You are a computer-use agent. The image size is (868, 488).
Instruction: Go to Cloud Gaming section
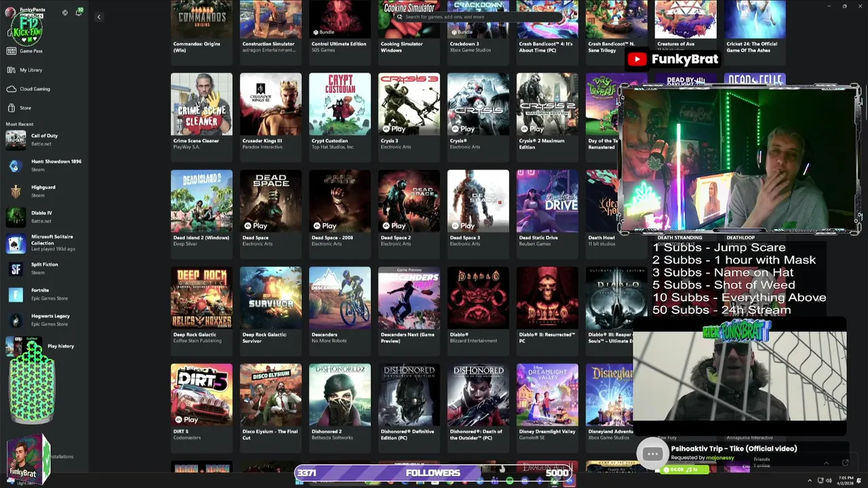tap(44, 89)
